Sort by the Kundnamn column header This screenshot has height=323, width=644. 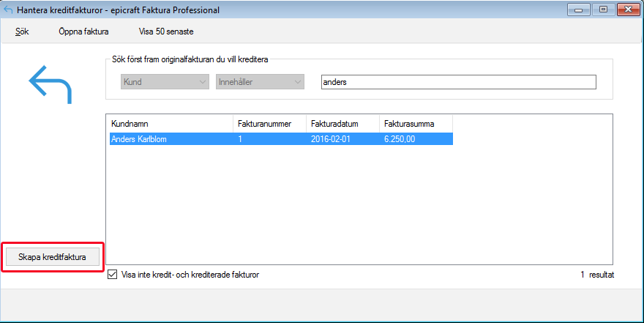coord(171,124)
